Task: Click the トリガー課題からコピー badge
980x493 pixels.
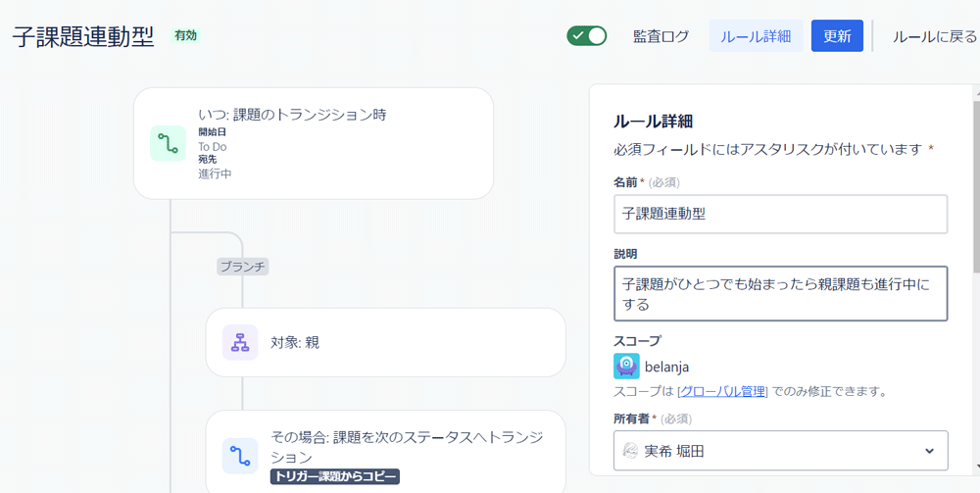Action: coord(335,476)
